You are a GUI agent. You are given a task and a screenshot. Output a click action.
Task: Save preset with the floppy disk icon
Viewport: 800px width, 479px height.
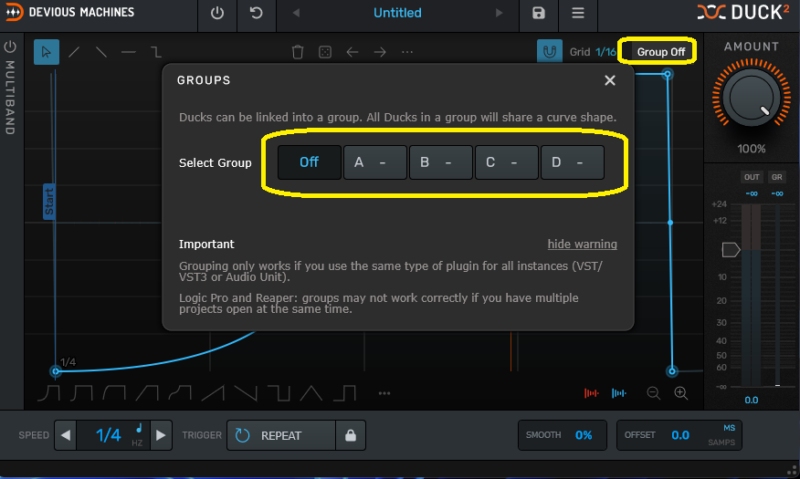click(x=539, y=14)
